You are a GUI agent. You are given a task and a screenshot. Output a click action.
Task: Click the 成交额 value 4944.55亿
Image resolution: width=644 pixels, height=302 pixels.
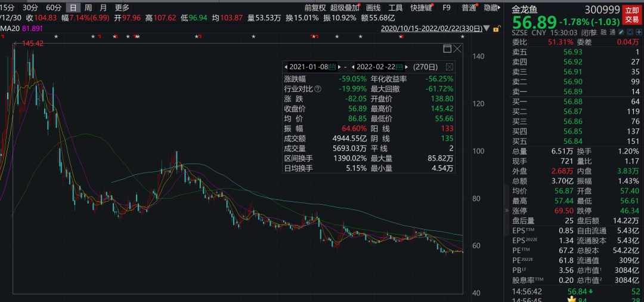pyautogui.click(x=350, y=139)
